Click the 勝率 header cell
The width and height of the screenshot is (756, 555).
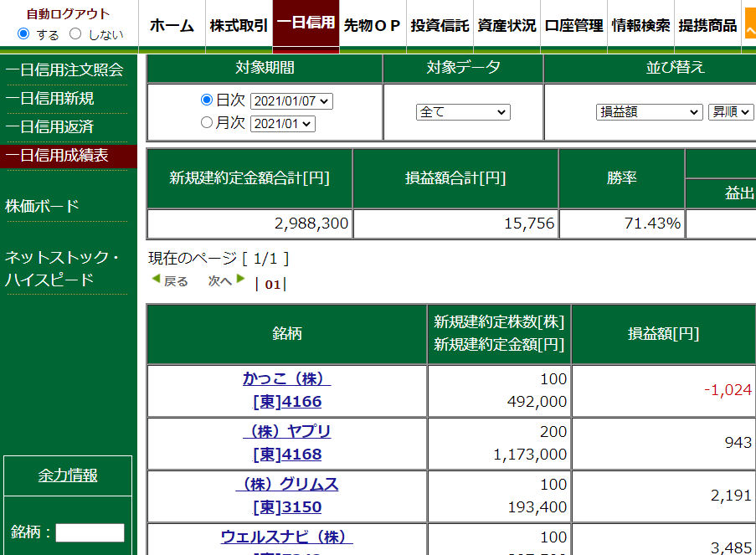(621, 178)
